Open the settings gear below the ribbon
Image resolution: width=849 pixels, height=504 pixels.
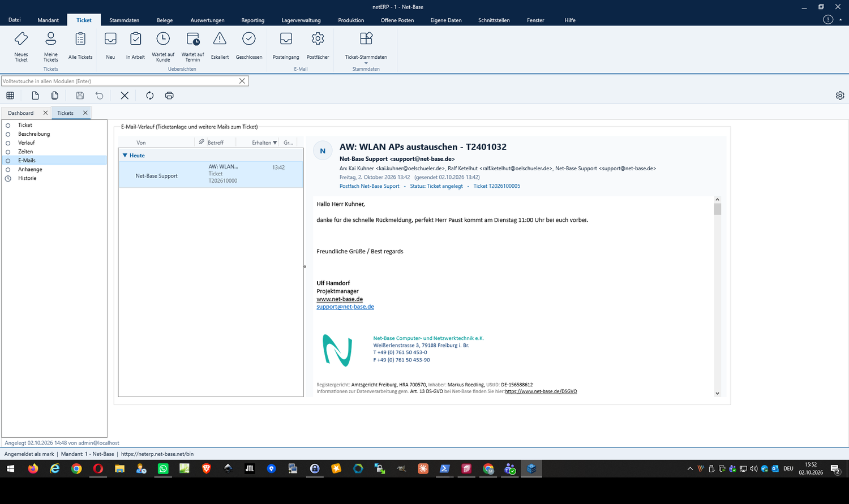point(840,96)
